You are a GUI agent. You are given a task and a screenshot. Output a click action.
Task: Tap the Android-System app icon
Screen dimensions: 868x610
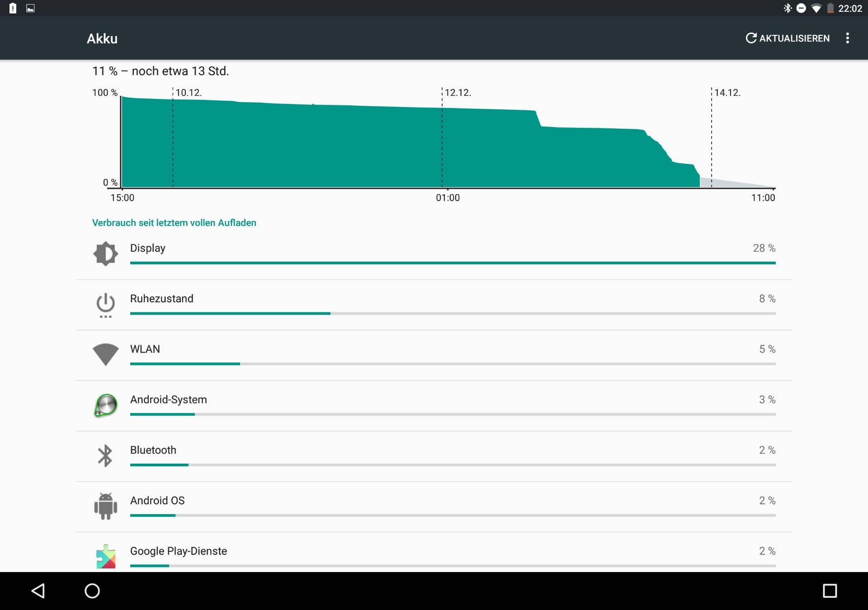tap(105, 405)
